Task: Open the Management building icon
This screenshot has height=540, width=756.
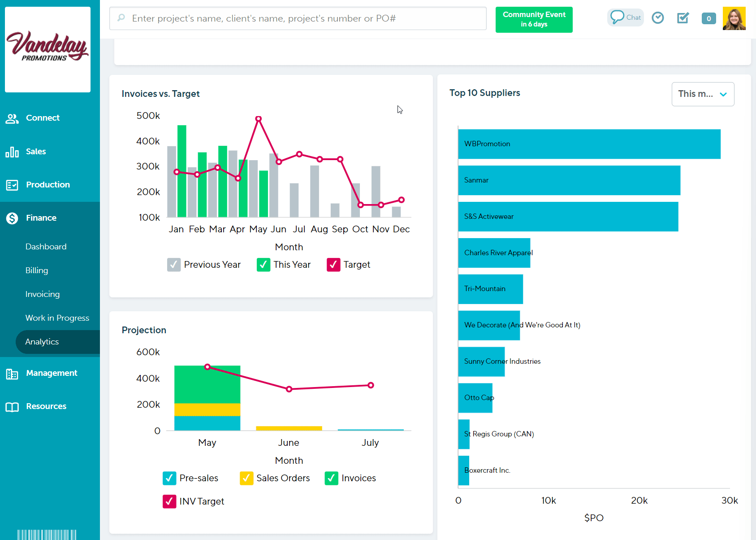Action: pyautogui.click(x=12, y=373)
